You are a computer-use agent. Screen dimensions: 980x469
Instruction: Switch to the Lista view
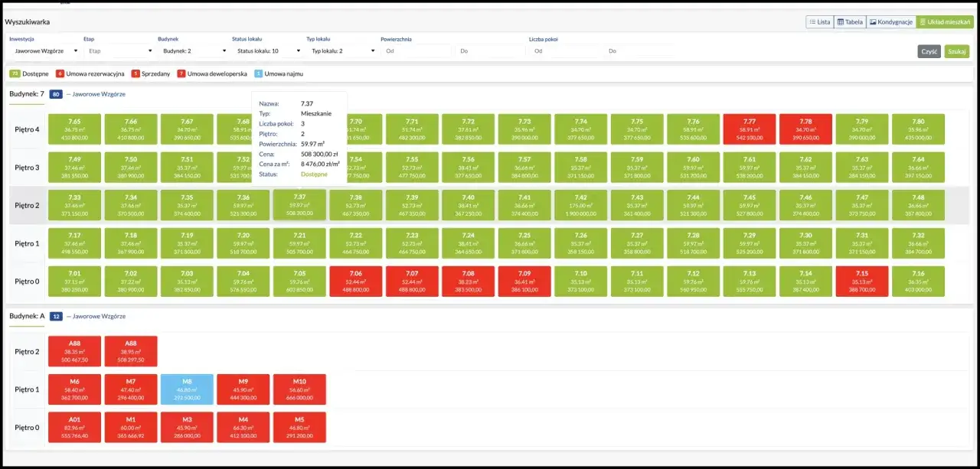coord(819,22)
